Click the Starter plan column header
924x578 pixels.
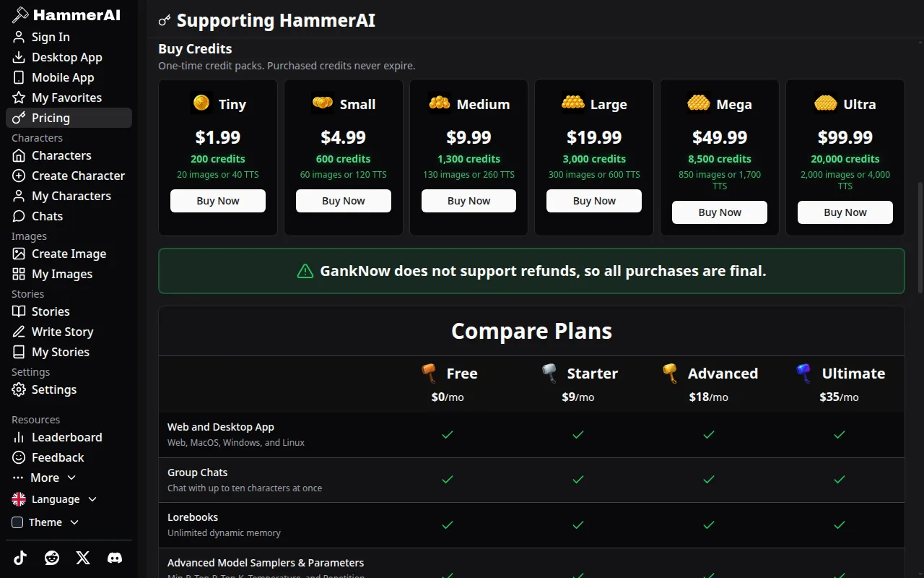(578, 383)
